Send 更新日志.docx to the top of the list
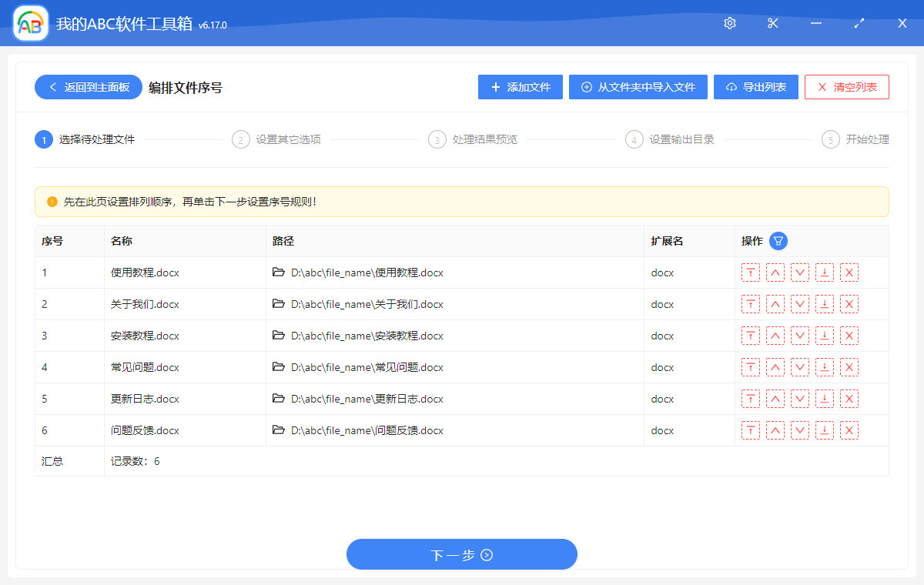Screen dimensions: 924x585 751,398
